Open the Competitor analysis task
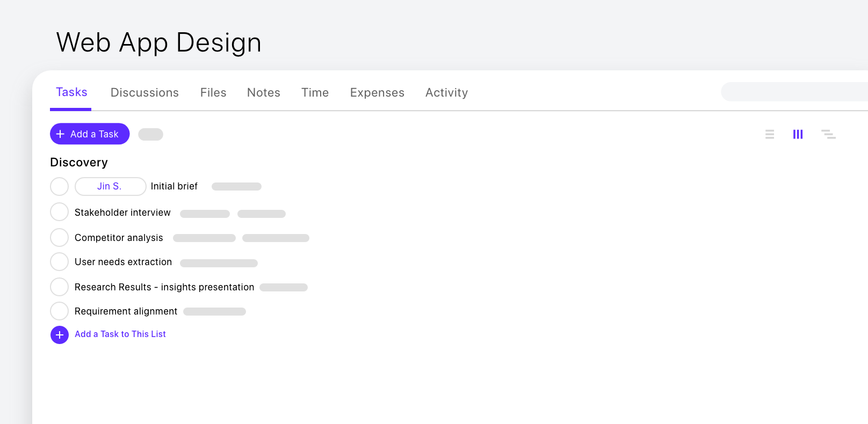 [x=119, y=238]
